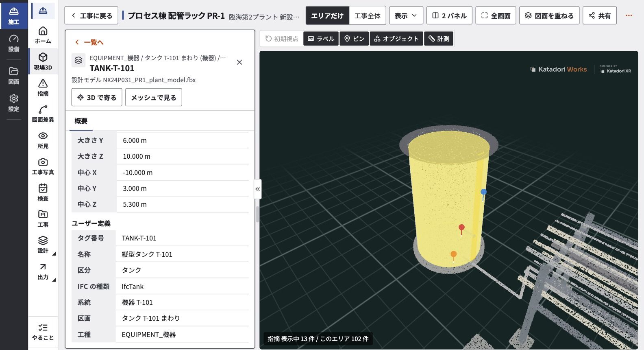Open the 施工 construction module
The height and width of the screenshot is (350, 644).
[x=14, y=15]
